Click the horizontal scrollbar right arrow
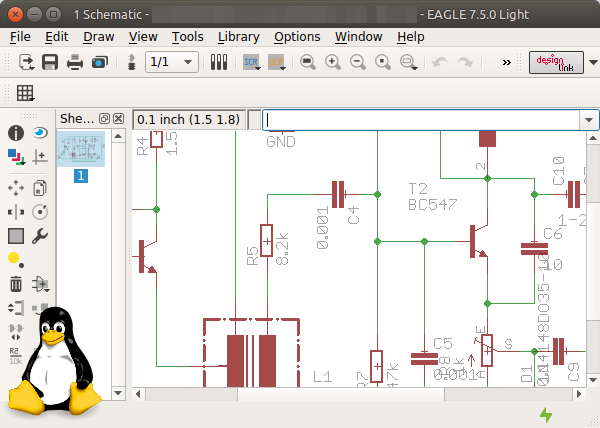The width and height of the screenshot is (600, 428). click(x=579, y=394)
